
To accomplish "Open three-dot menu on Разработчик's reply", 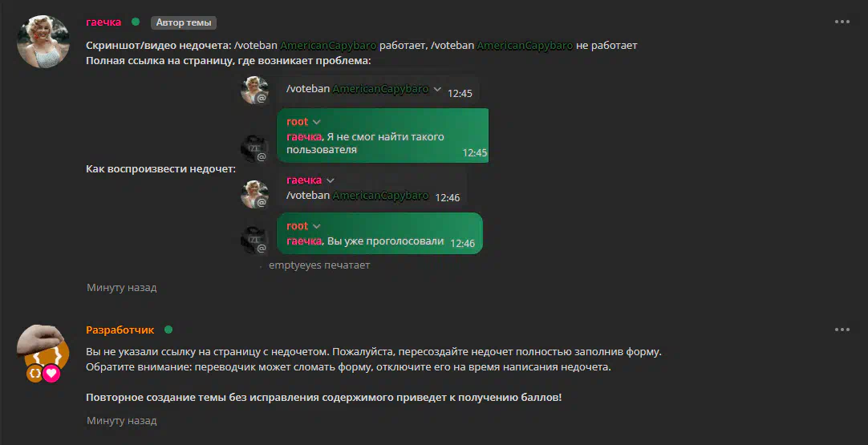I will (x=842, y=330).
